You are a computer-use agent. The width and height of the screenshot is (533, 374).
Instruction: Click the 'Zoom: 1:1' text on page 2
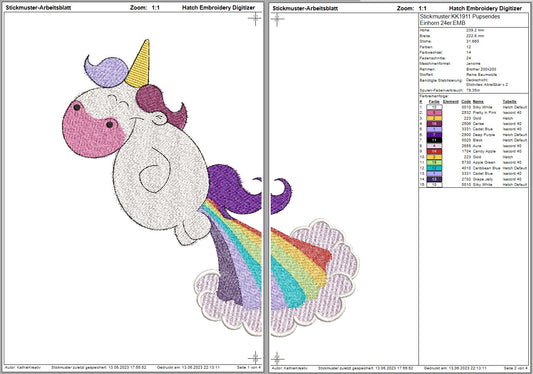coord(412,8)
